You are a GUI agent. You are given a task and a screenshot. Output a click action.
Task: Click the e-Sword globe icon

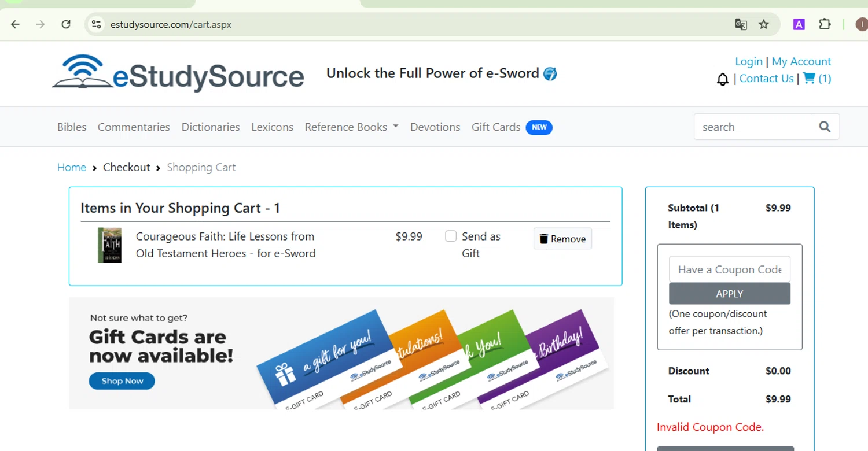point(550,73)
